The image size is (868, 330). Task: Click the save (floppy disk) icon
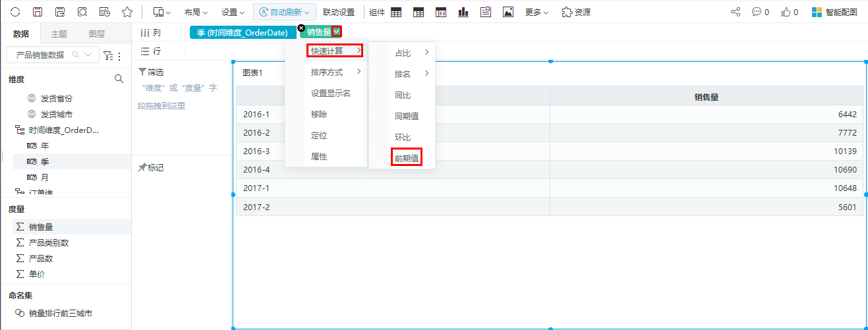point(38,12)
